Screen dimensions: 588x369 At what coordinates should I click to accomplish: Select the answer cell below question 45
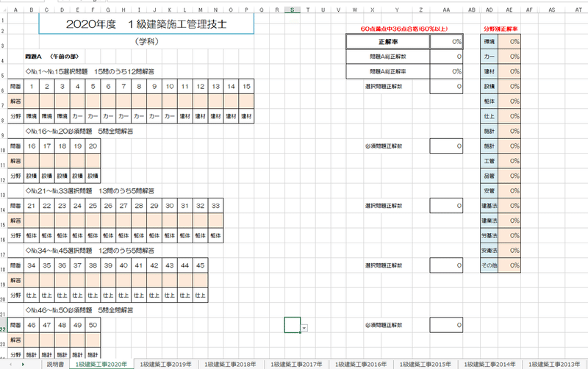click(x=200, y=280)
